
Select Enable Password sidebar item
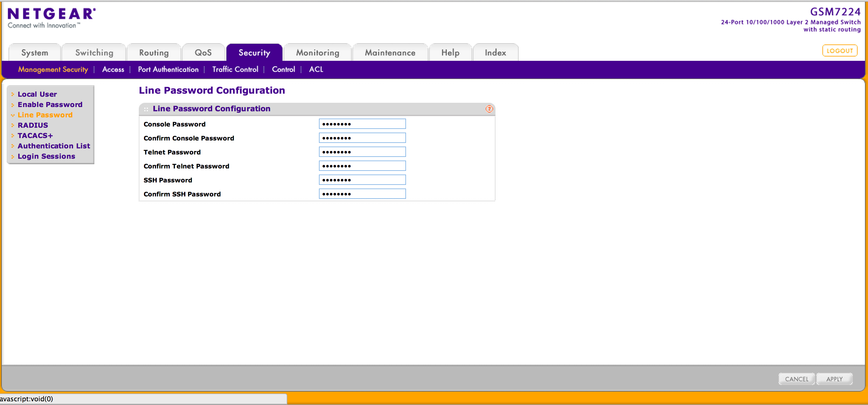[50, 105]
